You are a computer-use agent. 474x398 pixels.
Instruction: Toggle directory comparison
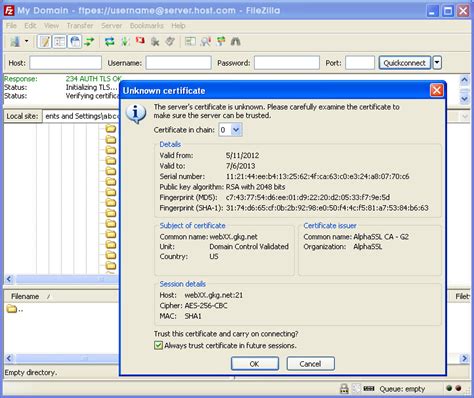[x=206, y=42]
